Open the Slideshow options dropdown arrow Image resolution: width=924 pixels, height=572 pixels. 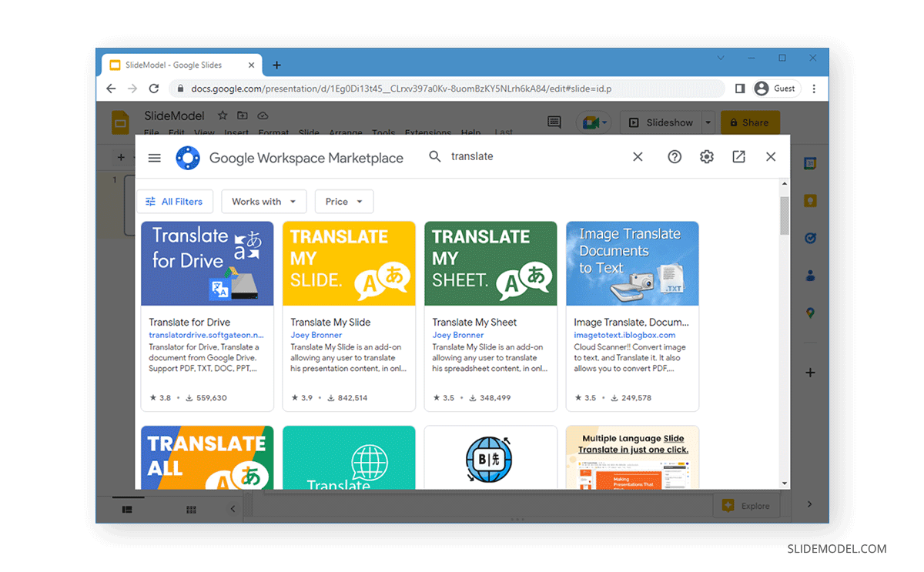pyautogui.click(x=708, y=122)
